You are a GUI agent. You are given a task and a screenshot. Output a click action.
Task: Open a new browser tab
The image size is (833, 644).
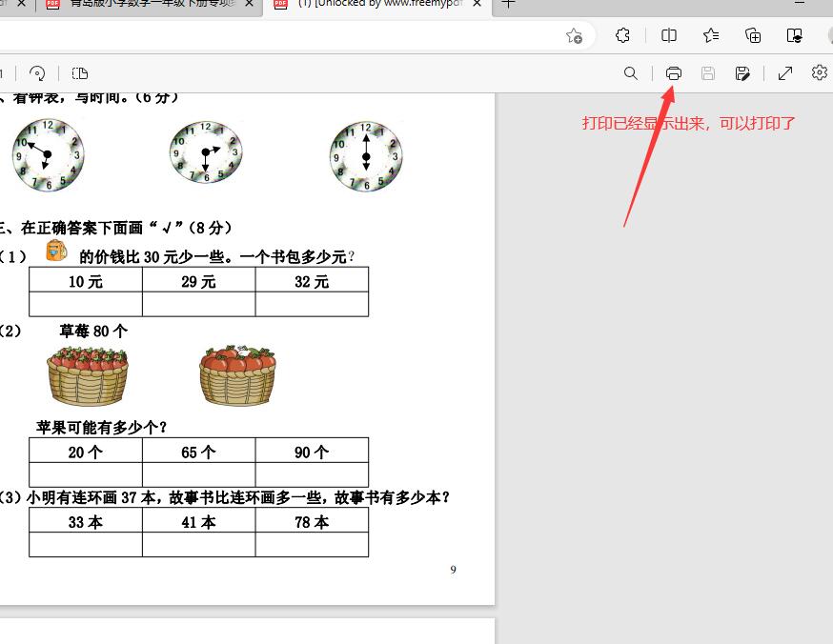[x=509, y=5]
